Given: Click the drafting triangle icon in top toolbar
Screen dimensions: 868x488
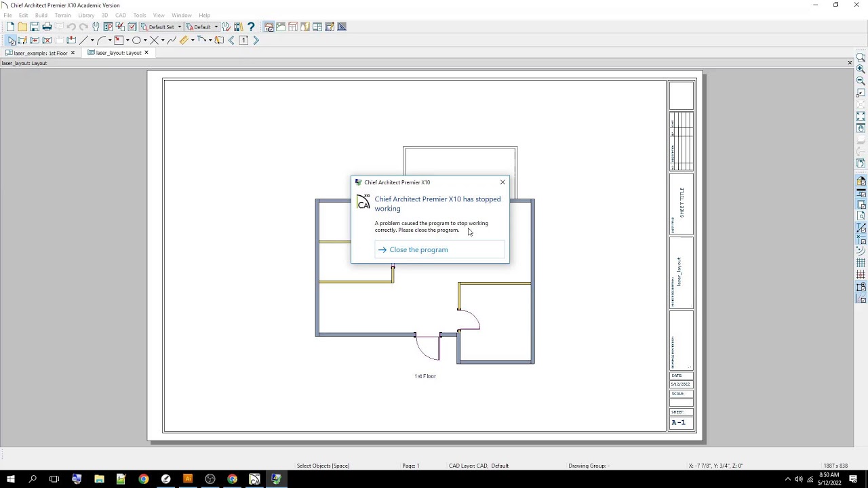Looking at the screenshot, I should (x=342, y=26).
